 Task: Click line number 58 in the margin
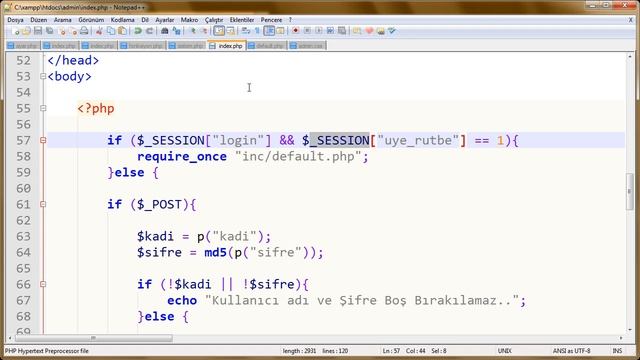pyautogui.click(x=23, y=156)
